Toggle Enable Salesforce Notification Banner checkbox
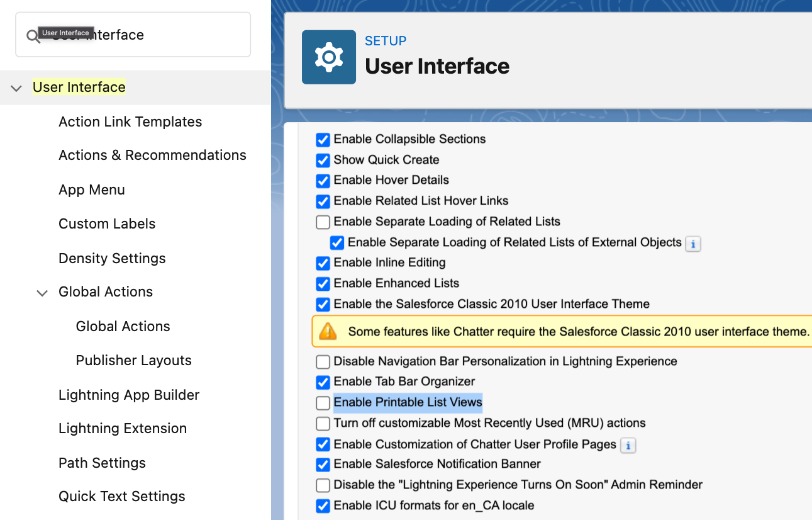 [x=323, y=465]
